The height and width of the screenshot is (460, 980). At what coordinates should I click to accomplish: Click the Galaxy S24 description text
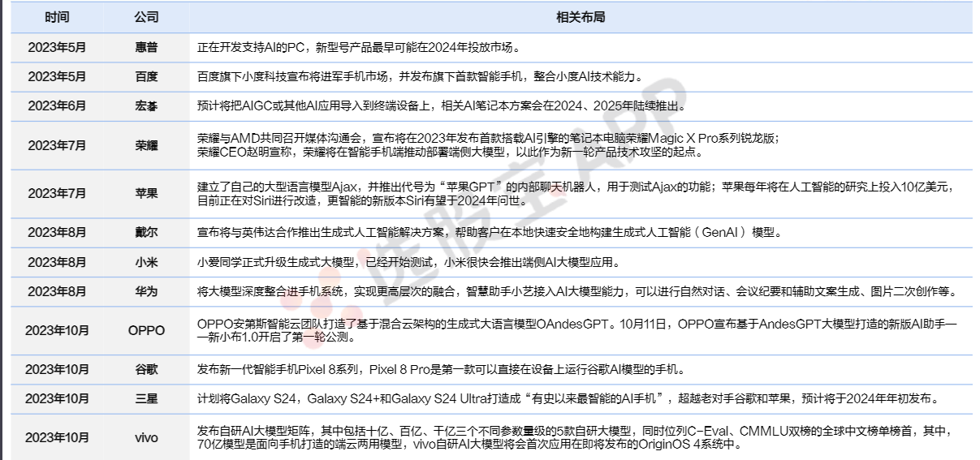(x=568, y=399)
